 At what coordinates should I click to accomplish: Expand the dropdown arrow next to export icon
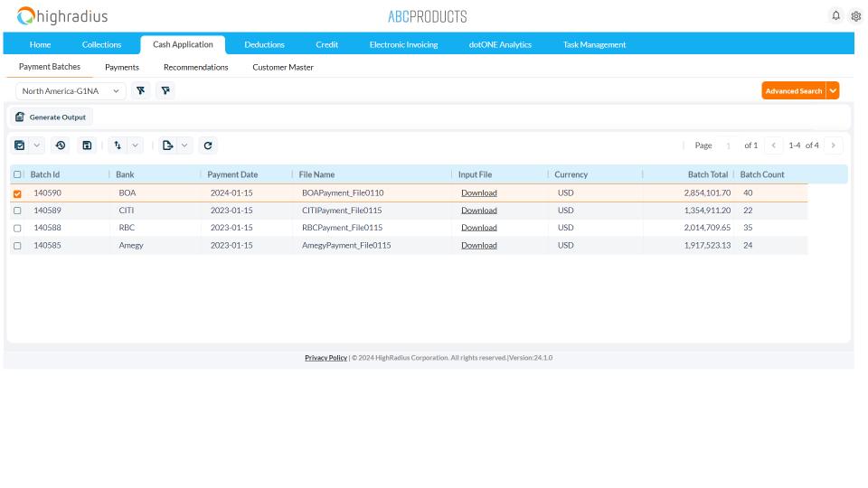tap(184, 145)
